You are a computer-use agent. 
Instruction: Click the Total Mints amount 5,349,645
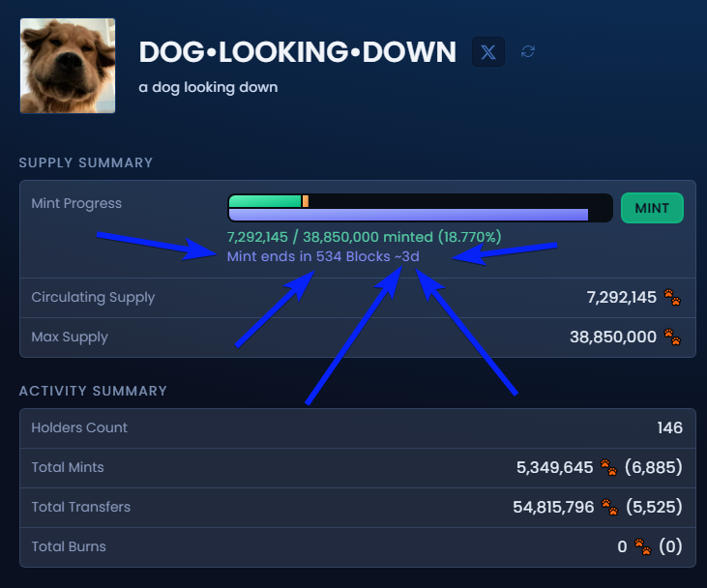[x=554, y=468]
